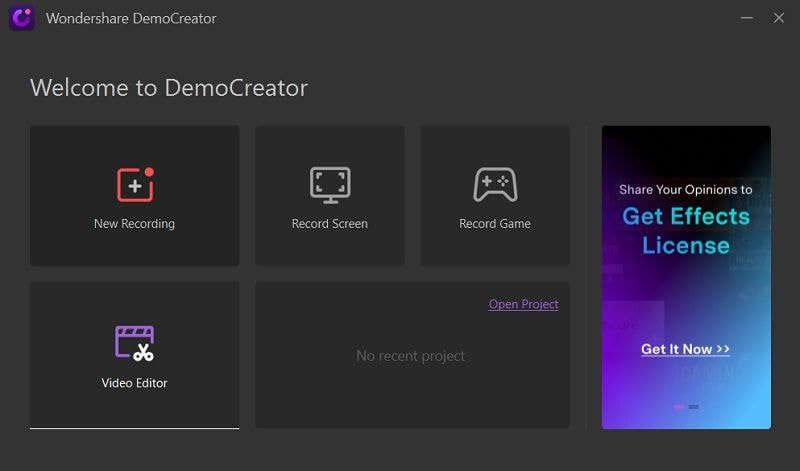Select the second banner carousel dot

(693, 407)
